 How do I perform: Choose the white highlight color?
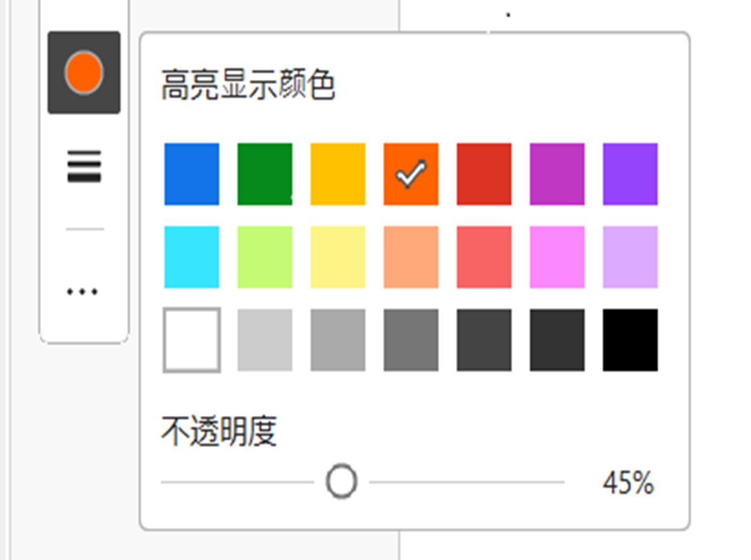(191, 339)
